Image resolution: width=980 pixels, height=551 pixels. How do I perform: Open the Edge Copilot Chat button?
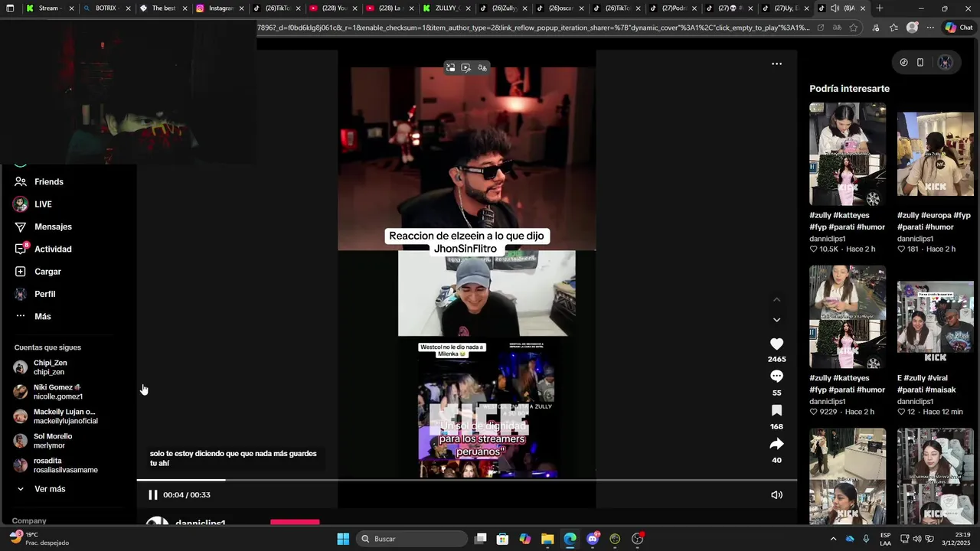click(x=959, y=28)
